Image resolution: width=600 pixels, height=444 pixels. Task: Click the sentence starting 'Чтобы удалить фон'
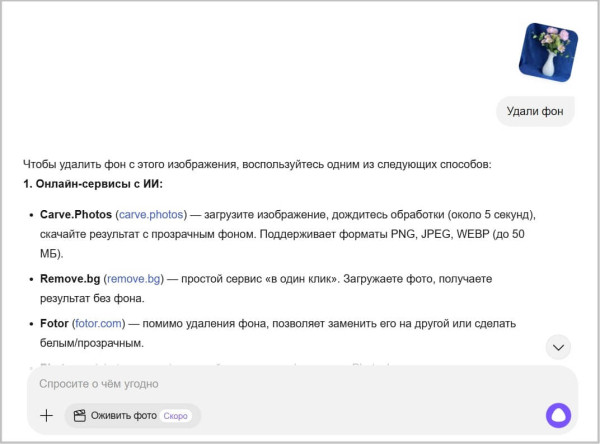[x=257, y=164]
